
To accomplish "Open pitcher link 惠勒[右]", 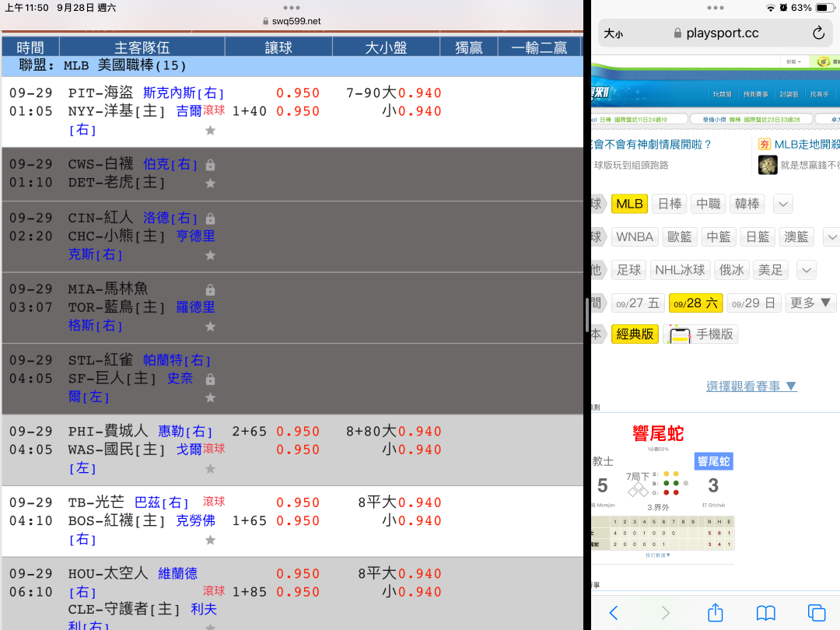I will click(185, 431).
